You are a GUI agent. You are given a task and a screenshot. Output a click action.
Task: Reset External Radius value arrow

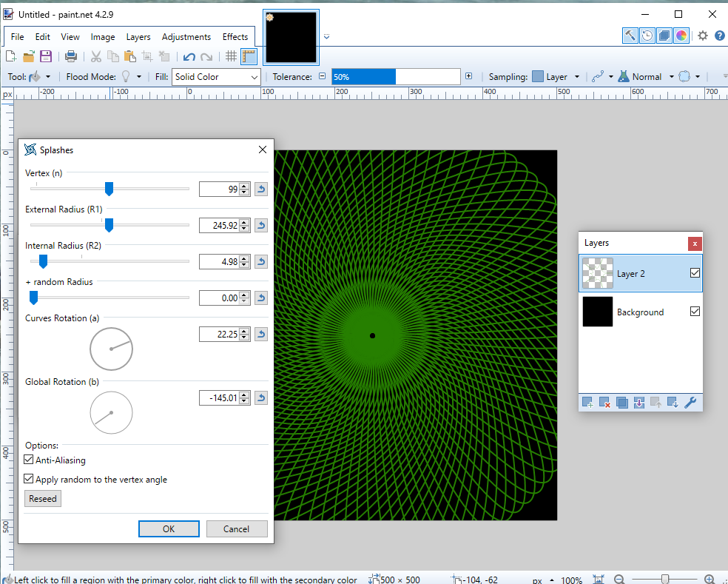point(261,225)
